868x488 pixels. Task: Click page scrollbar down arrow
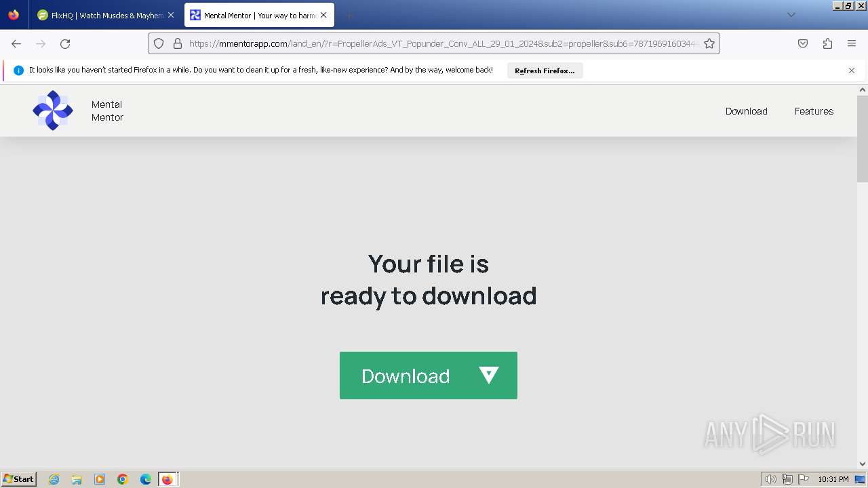(x=863, y=464)
